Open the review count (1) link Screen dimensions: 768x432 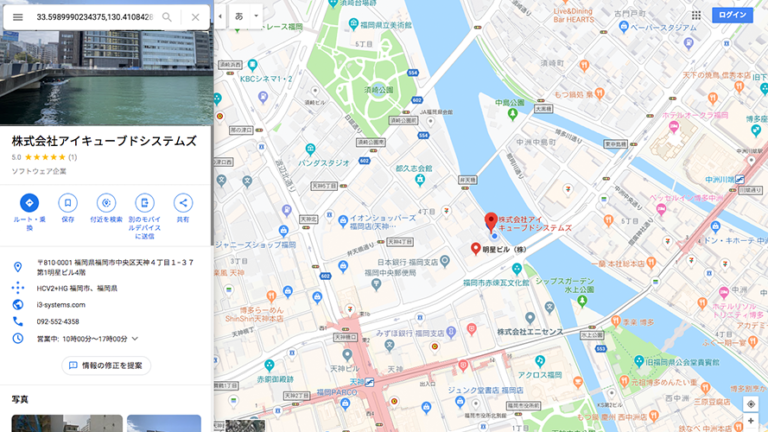72,157
